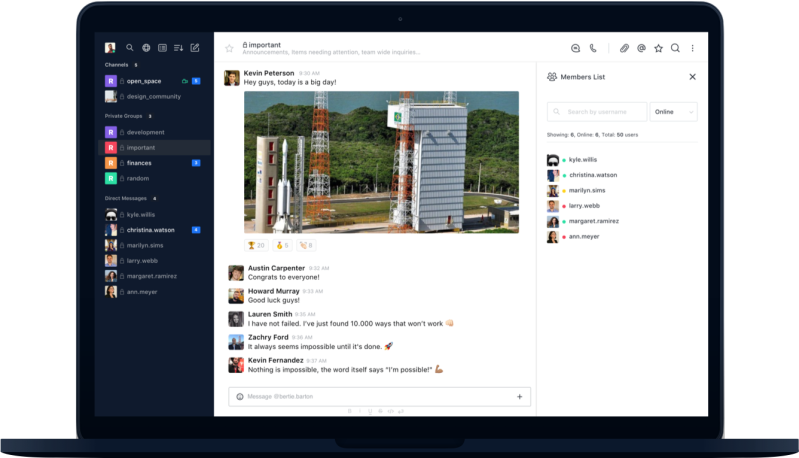
Task: Open direct message with christina.watson in sidebar
Action: tap(150, 230)
